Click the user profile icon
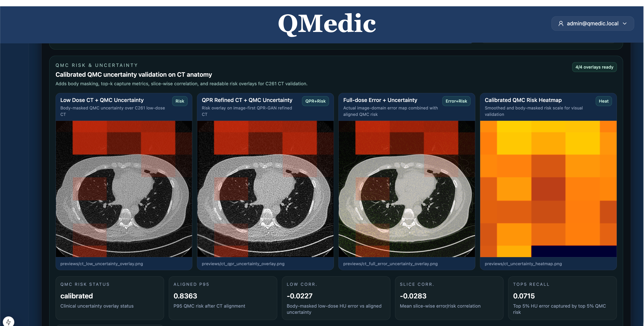This screenshot has height=326, width=644. pos(561,24)
